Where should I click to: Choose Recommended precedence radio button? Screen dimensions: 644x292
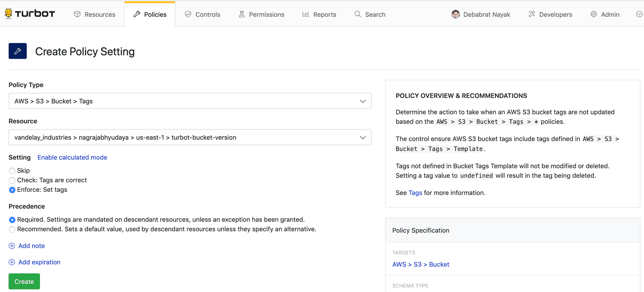tap(12, 229)
